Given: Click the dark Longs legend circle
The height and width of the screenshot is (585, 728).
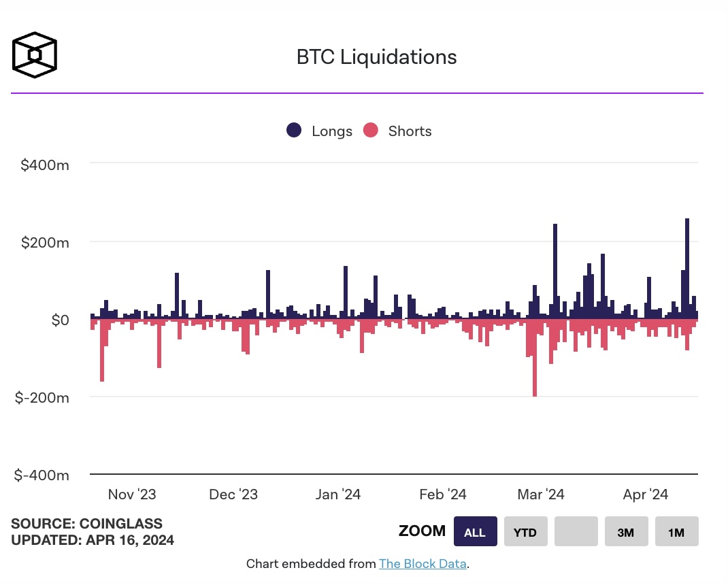Looking at the screenshot, I should click(x=294, y=131).
